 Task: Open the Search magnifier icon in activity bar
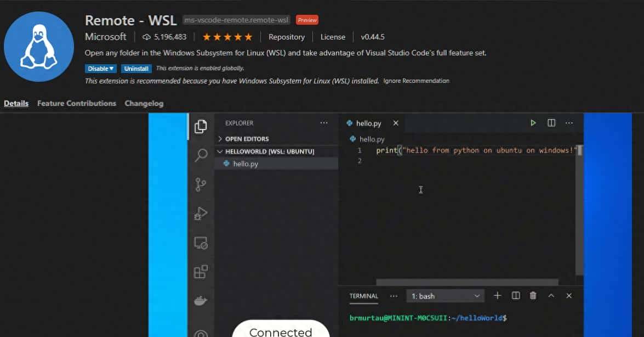click(201, 155)
